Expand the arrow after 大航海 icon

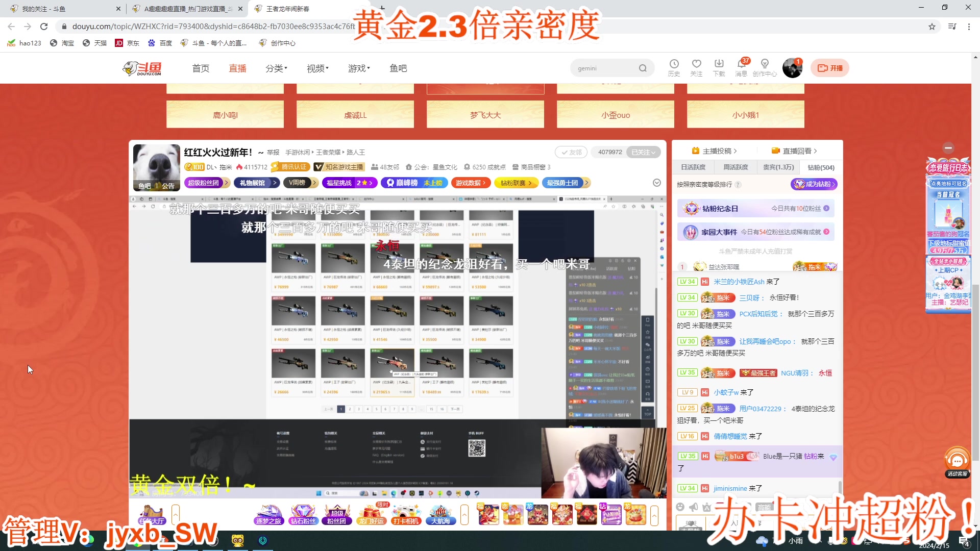pyautogui.click(x=464, y=514)
